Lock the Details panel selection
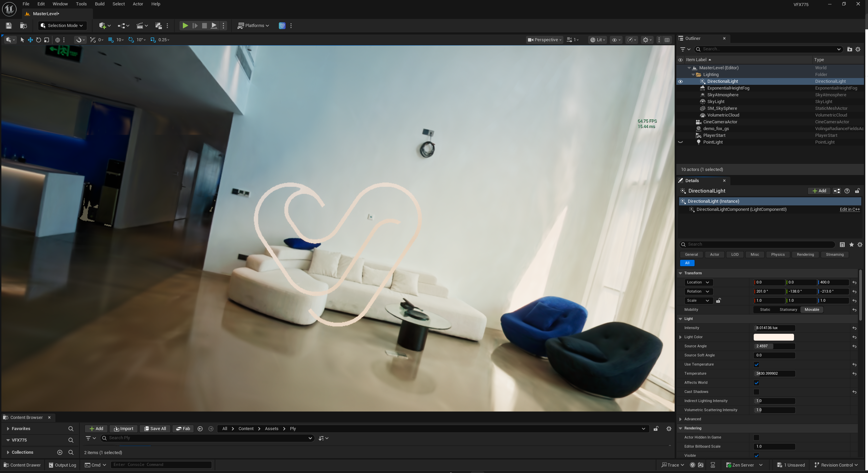The image size is (868, 473). [x=857, y=191]
